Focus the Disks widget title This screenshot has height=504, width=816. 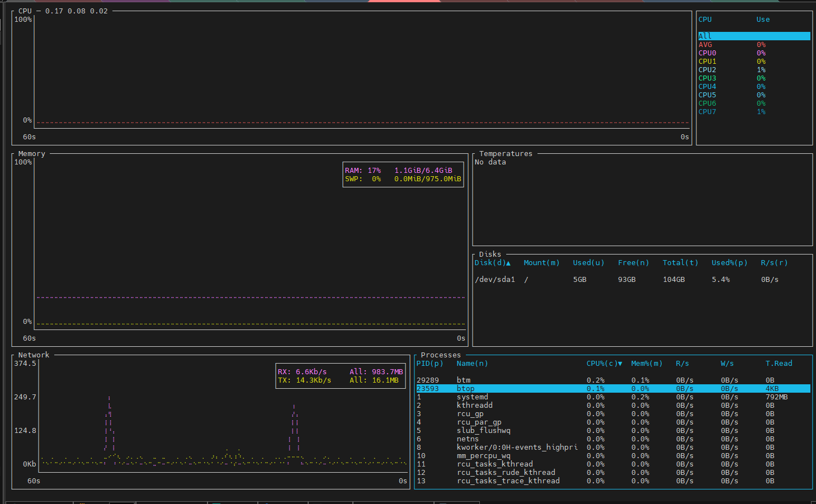pyautogui.click(x=490, y=254)
